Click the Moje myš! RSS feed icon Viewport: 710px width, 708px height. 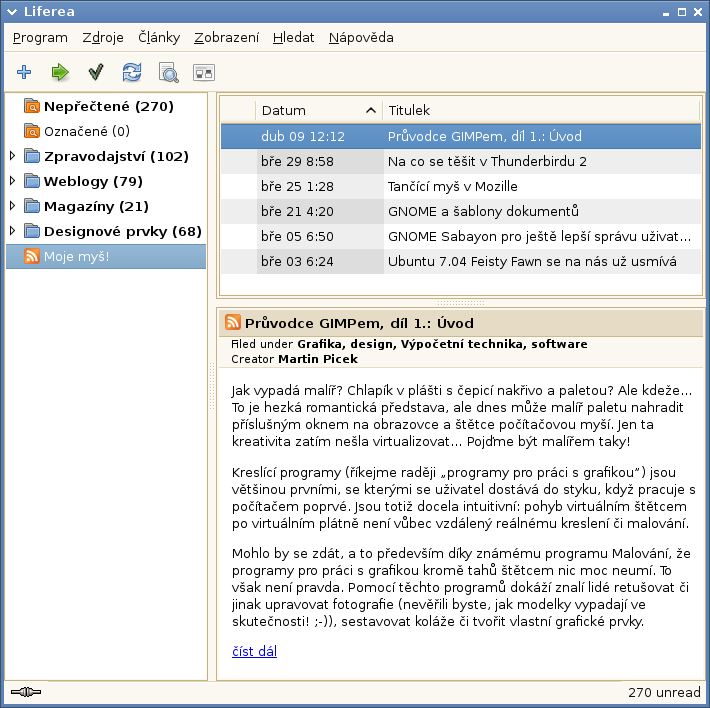[x=32, y=256]
